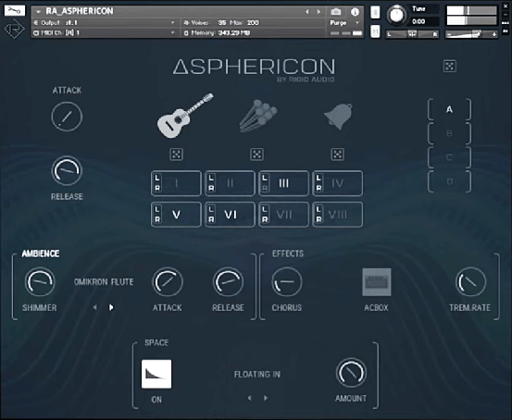
Task: Click the Max voices value 200
Action: 253,23
